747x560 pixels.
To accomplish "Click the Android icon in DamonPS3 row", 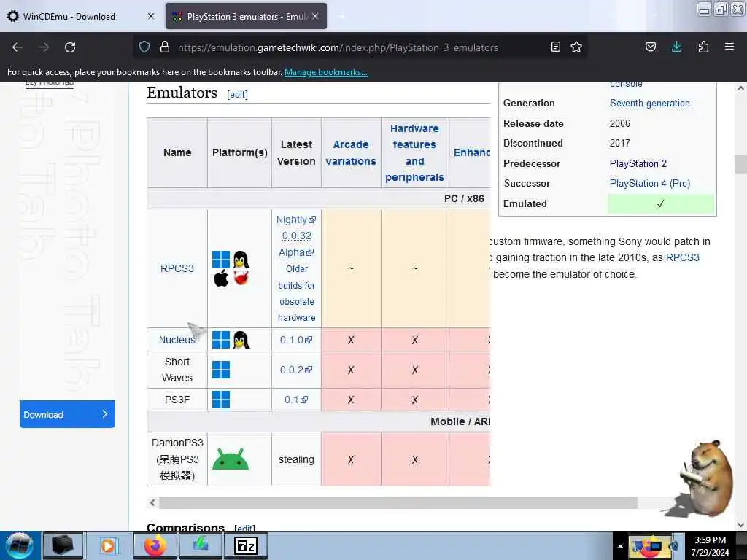I will pyautogui.click(x=231, y=459).
